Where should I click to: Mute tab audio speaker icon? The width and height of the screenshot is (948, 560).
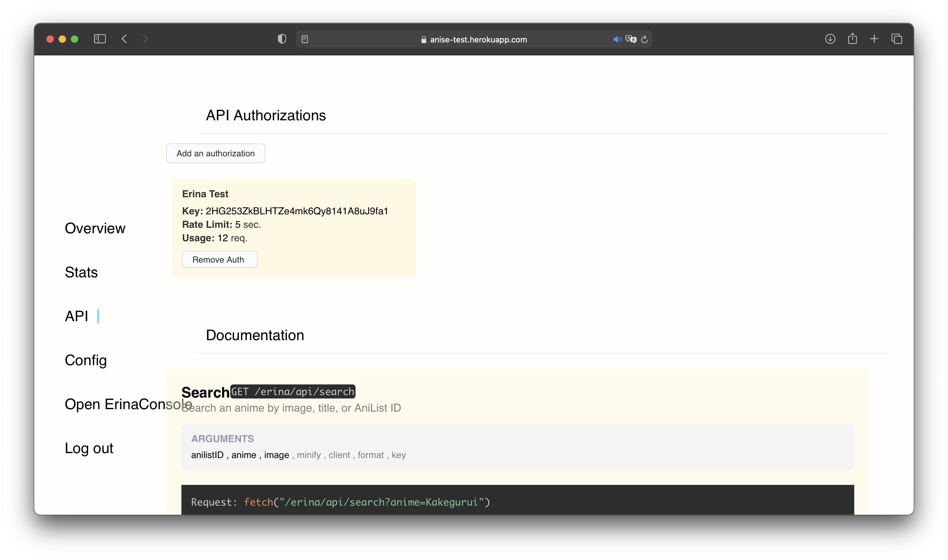[617, 39]
